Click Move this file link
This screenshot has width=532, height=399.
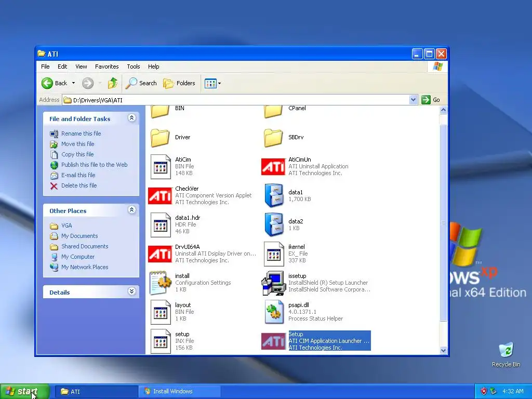pyautogui.click(x=78, y=144)
